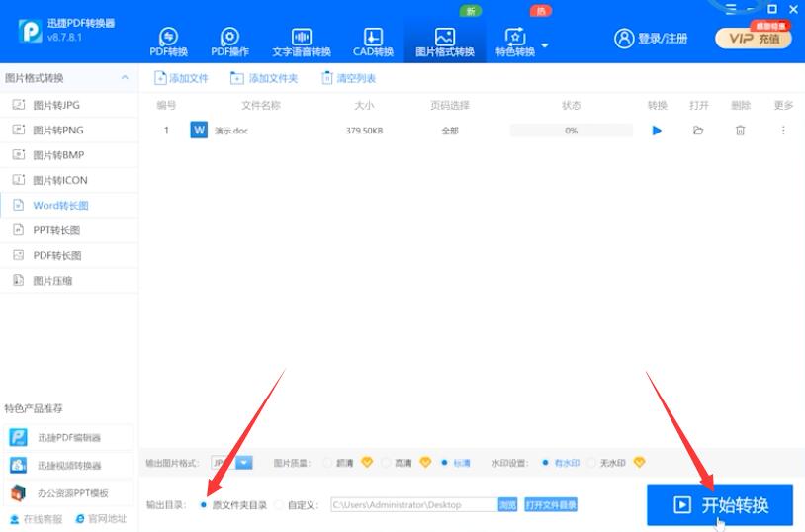The height and width of the screenshot is (532, 805).
Task: Open the 输出图片格式 JPG dropdown
Action: coord(244,463)
